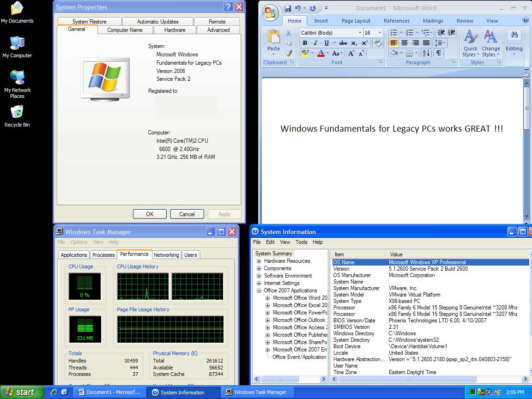This screenshot has height=399, width=532.
Task: Apply Underline formatting in Word
Action: pos(326,43)
